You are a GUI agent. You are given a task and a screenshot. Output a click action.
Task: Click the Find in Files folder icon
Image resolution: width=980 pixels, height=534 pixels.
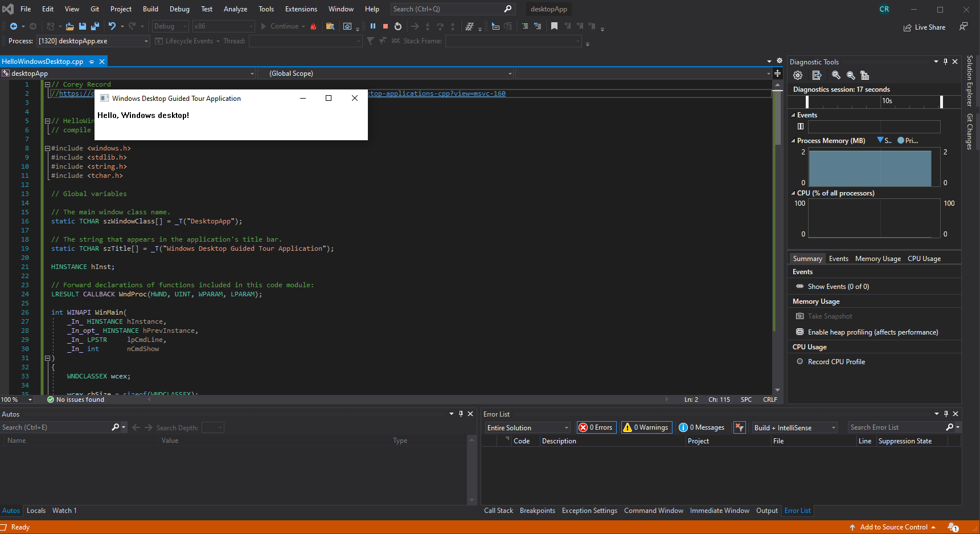point(330,26)
